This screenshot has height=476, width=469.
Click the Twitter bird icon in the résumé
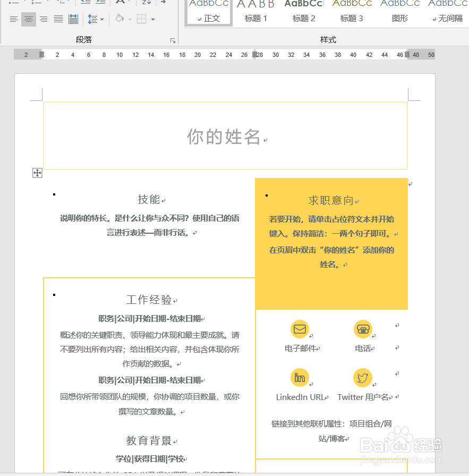362,378
